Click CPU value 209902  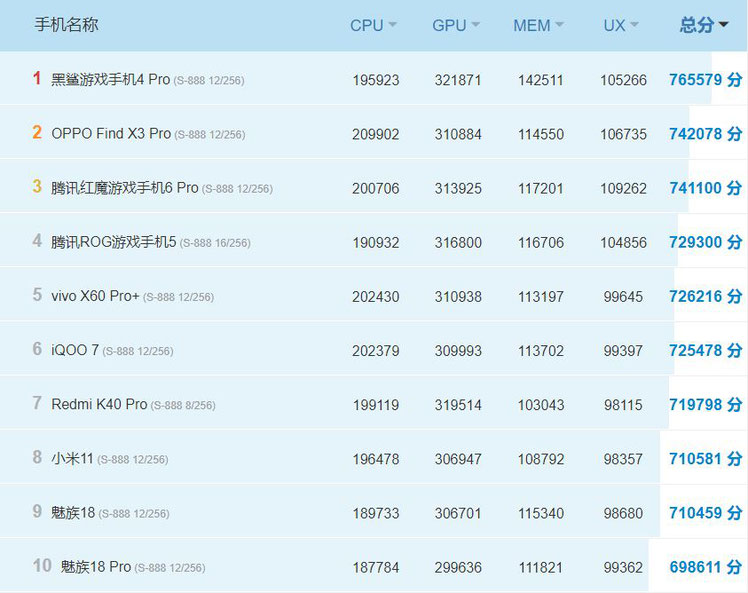376,134
